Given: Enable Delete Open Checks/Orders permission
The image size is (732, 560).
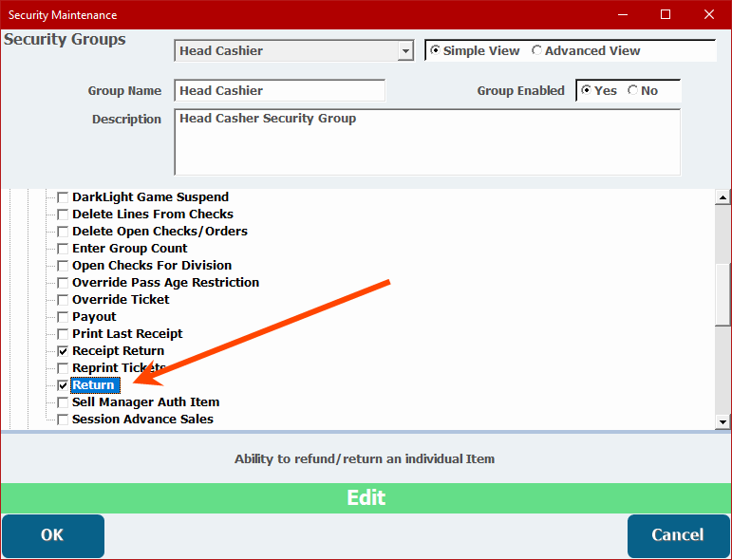Looking at the screenshot, I should click(x=64, y=232).
